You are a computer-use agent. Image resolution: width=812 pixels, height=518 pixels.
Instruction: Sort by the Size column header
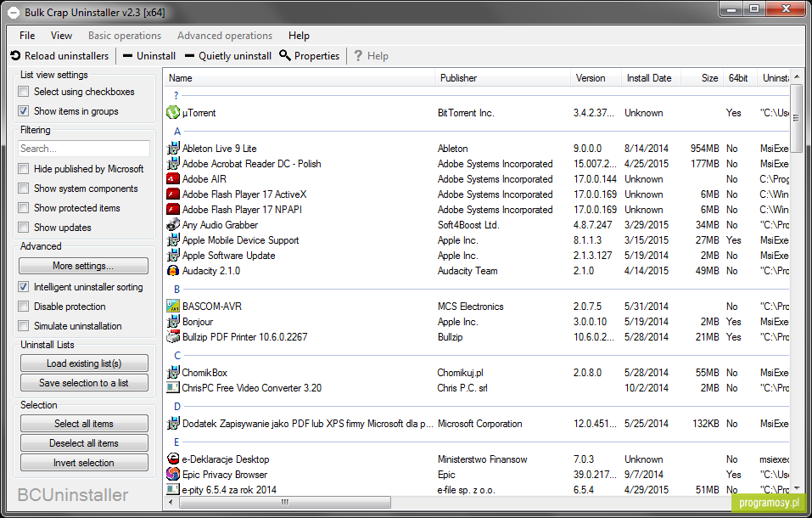pos(703,78)
